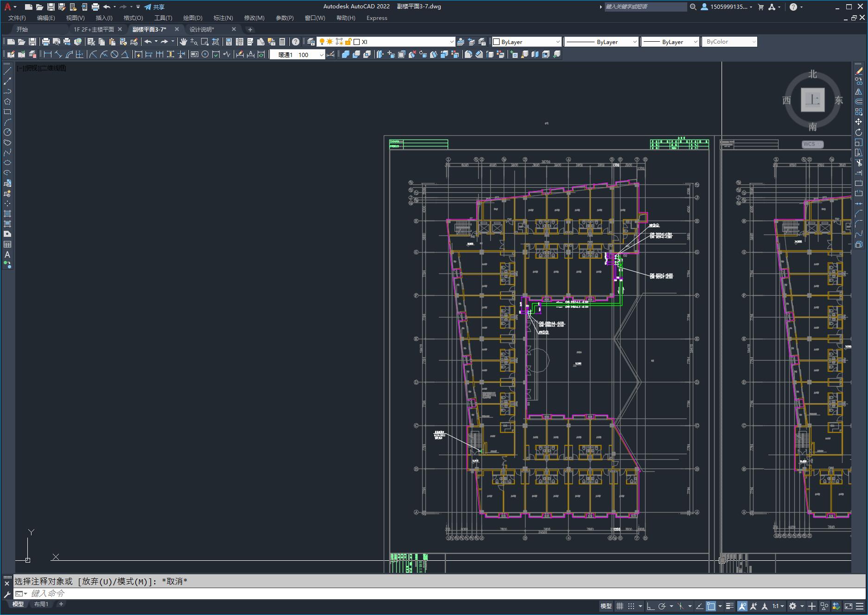Open the 暖通1 dimension style dropdown
Viewport: 868px width, 615px height.
tap(321, 55)
